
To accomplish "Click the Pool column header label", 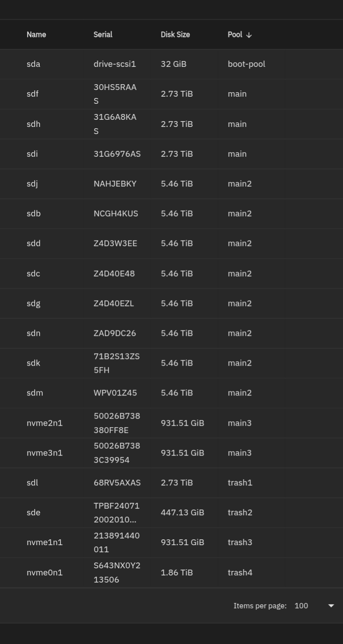I will [x=235, y=35].
